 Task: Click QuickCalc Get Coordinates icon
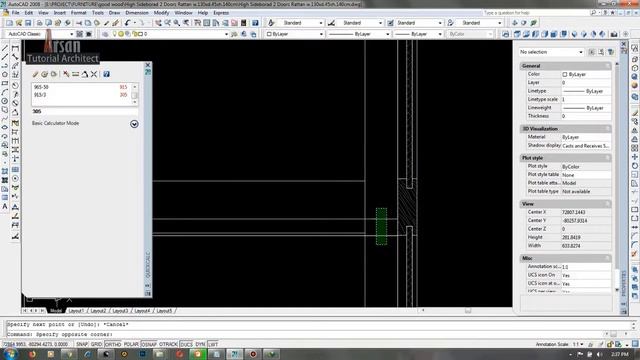[x=66, y=74]
